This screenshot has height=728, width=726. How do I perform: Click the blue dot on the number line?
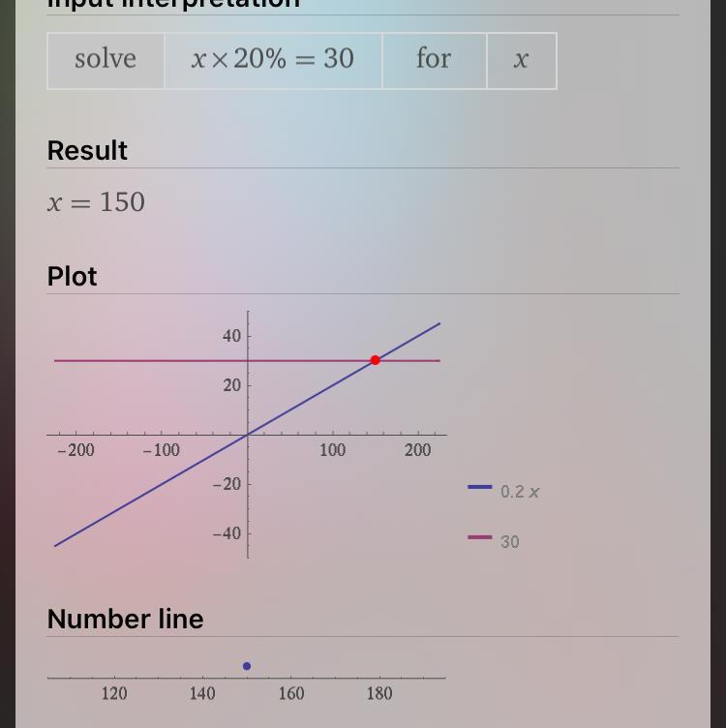[247, 666]
